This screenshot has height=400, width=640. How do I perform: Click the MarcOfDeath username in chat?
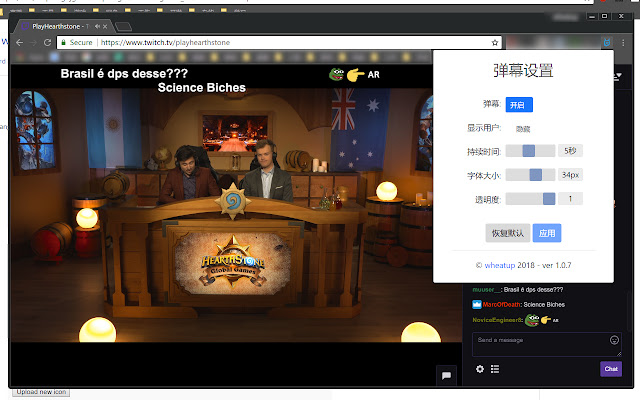(x=501, y=304)
